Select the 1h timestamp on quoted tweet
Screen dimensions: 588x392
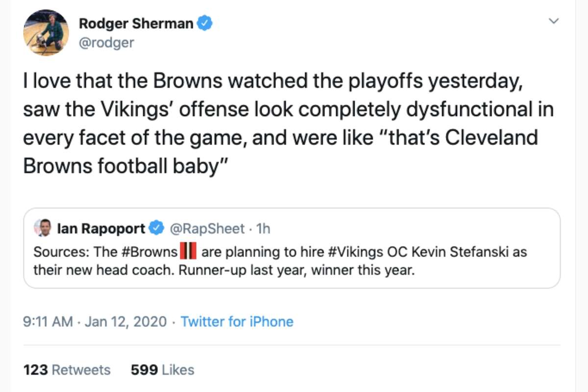click(x=264, y=228)
